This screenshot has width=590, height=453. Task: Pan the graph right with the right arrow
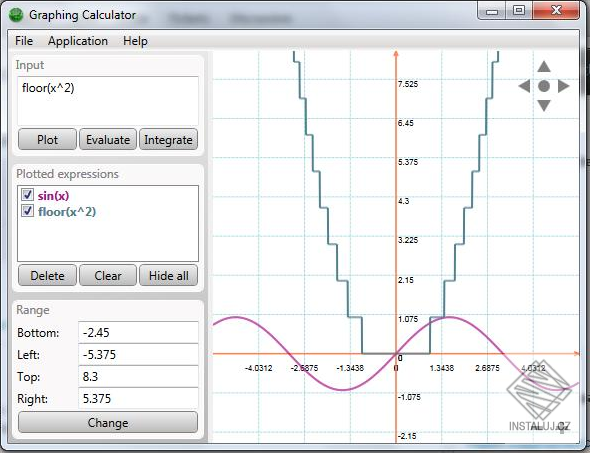(x=563, y=86)
